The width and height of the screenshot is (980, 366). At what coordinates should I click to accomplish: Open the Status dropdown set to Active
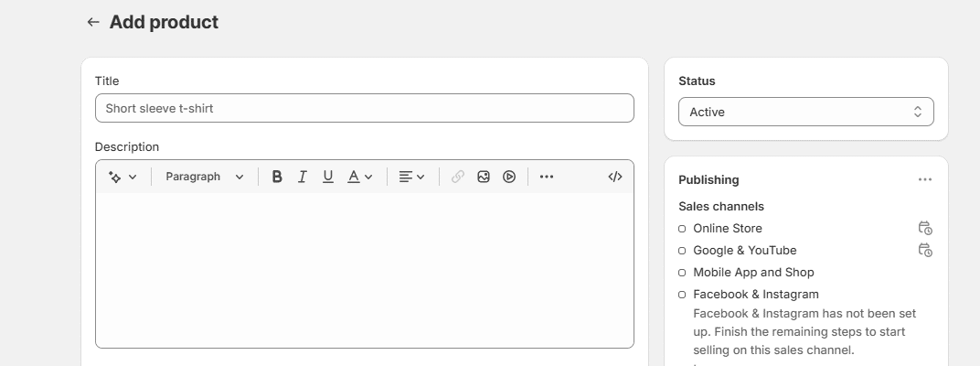805,112
